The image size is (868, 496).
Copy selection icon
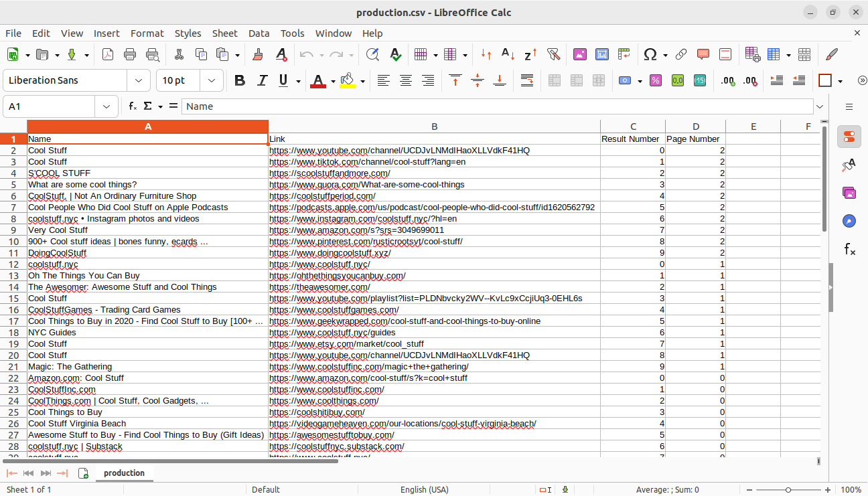(201, 55)
